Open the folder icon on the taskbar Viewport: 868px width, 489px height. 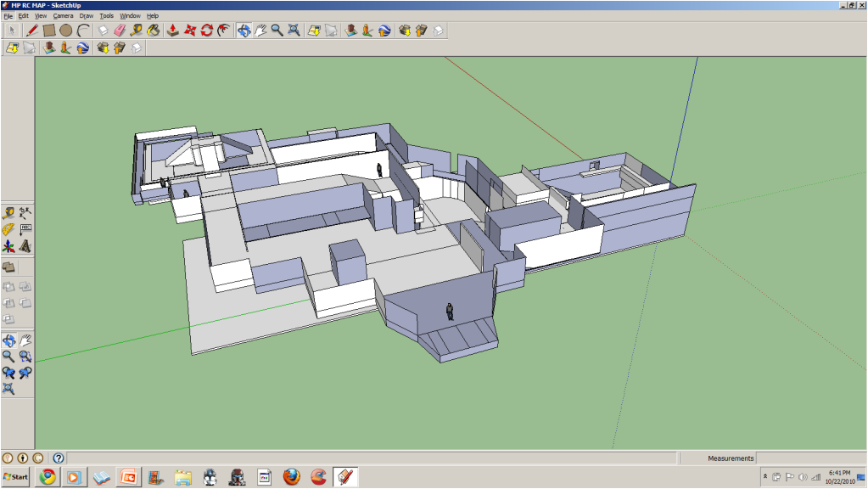(182, 477)
